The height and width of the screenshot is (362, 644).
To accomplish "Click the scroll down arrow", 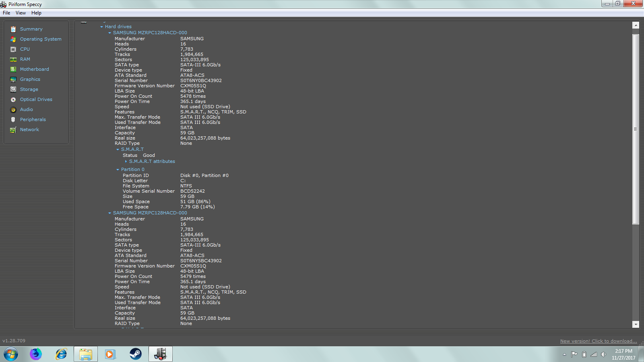I will coord(636,324).
